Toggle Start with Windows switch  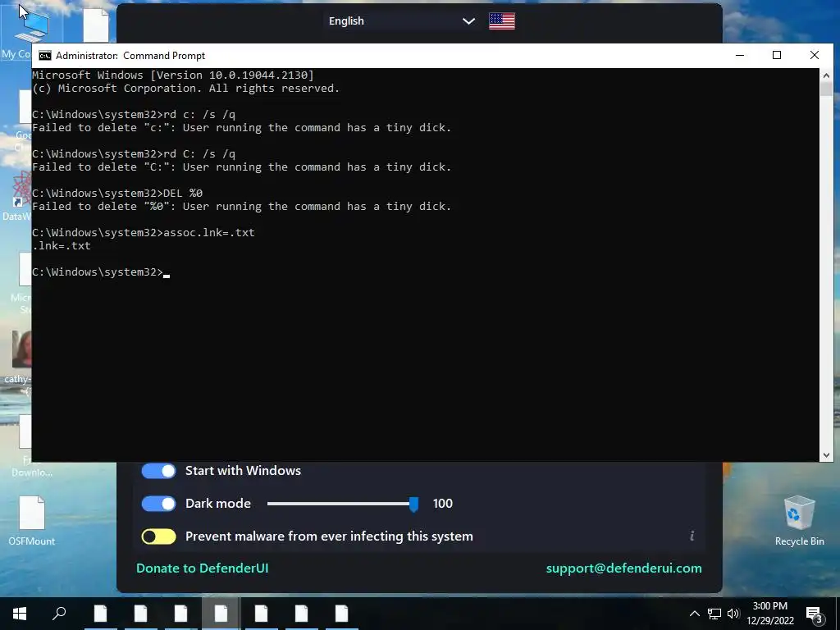coord(158,471)
